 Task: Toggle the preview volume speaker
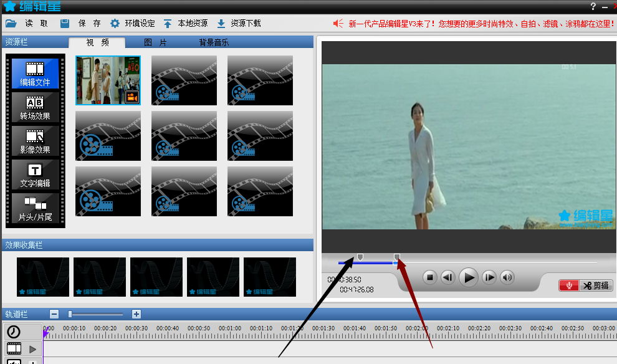coord(507,277)
